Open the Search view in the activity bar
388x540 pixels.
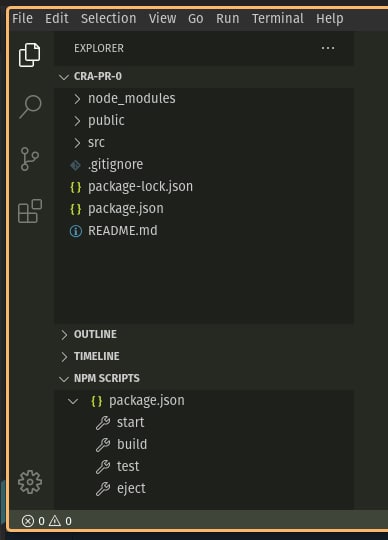[x=30, y=107]
